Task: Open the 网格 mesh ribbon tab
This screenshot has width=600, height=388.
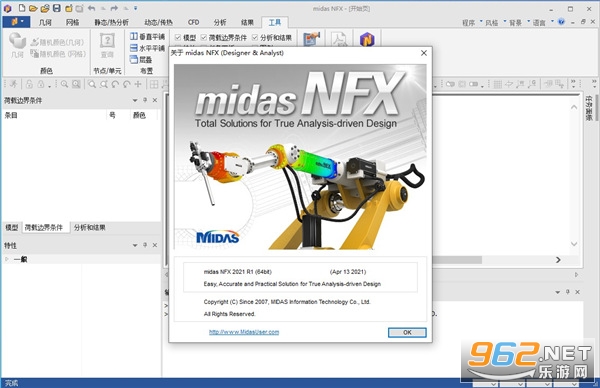Action: tap(72, 23)
